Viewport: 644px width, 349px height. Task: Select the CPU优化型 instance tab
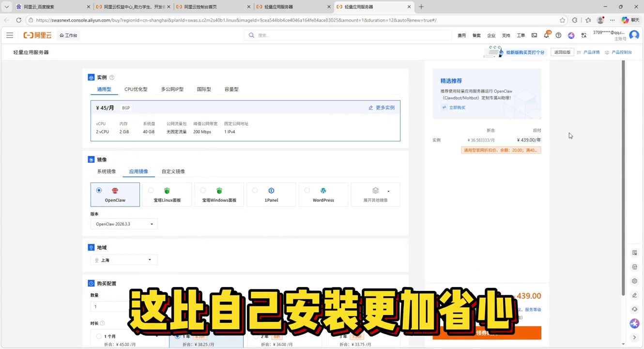(136, 89)
